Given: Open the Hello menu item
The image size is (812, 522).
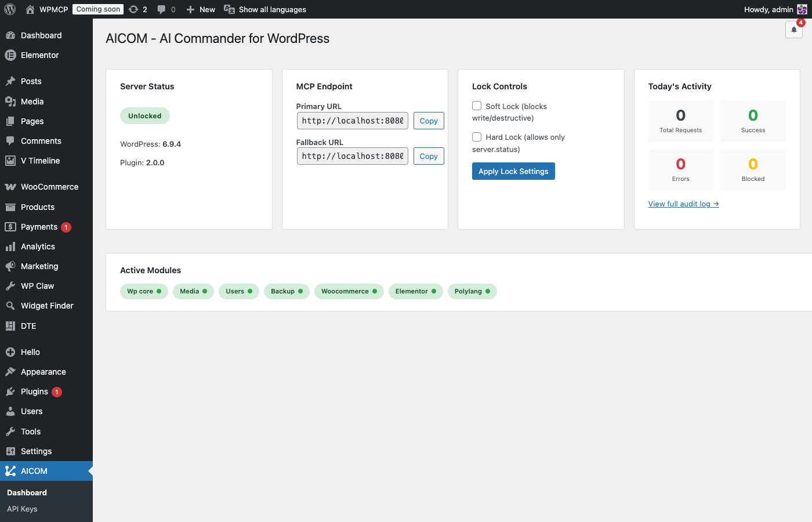Looking at the screenshot, I should (x=46, y=352).
